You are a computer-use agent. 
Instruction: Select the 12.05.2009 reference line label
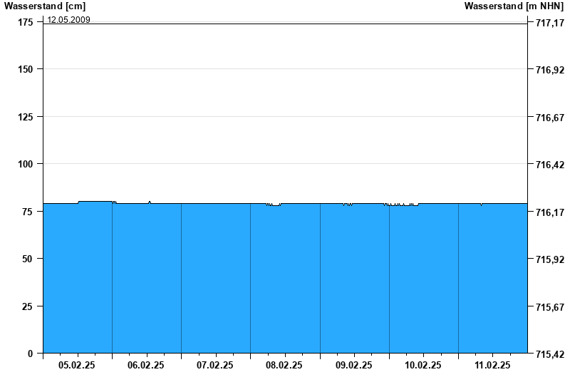click(x=68, y=19)
